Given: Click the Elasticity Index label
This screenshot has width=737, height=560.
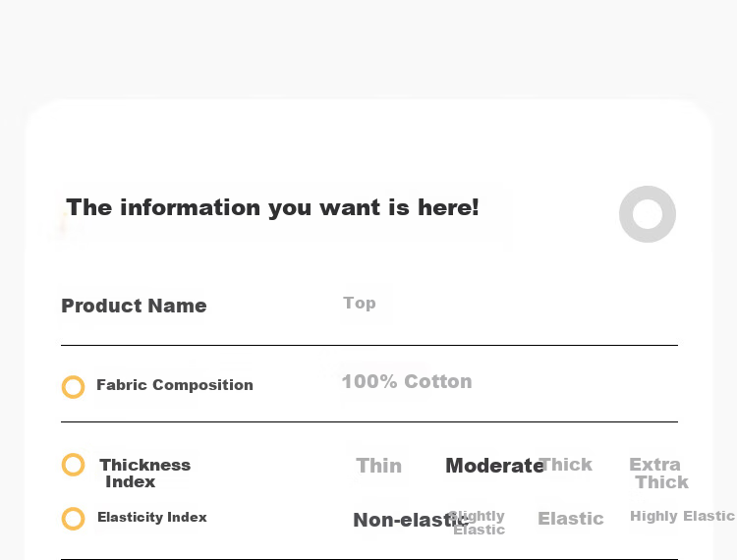Looking at the screenshot, I should coord(152,517).
